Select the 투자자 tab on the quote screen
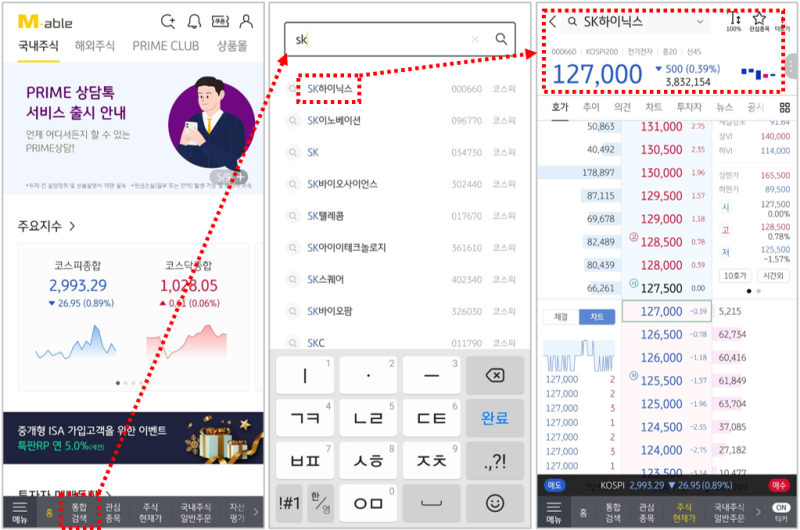Viewport: 800px width, 530px height. pos(689,107)
